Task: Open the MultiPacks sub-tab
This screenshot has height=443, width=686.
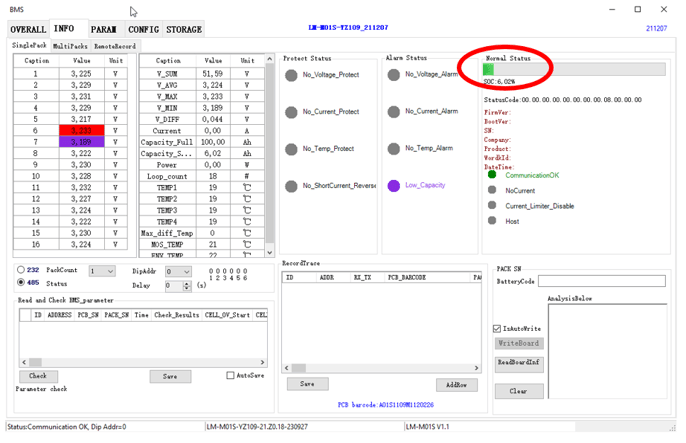Action: pos(71,46)
